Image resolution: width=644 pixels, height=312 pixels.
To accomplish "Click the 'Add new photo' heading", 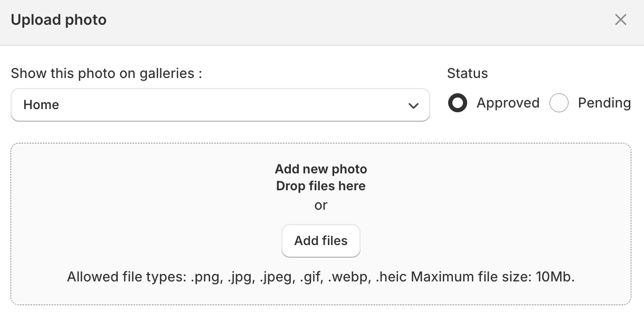I will tap(321, 169).
